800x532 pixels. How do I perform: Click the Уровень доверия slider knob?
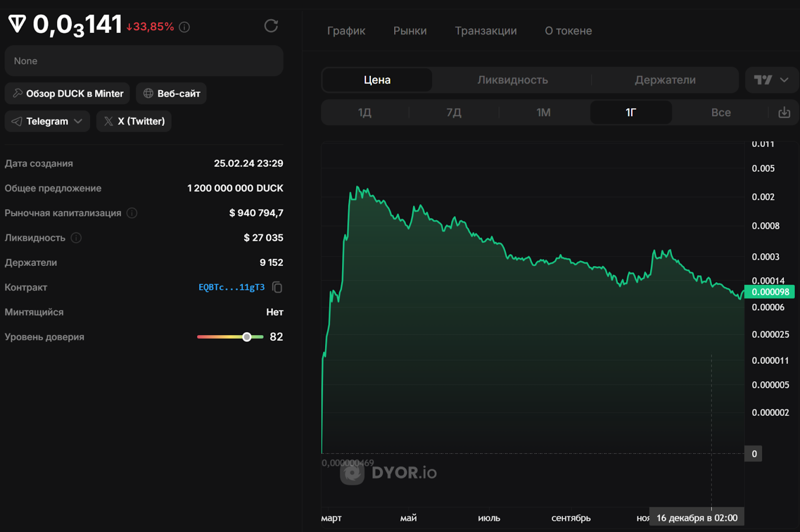[246, 337]
